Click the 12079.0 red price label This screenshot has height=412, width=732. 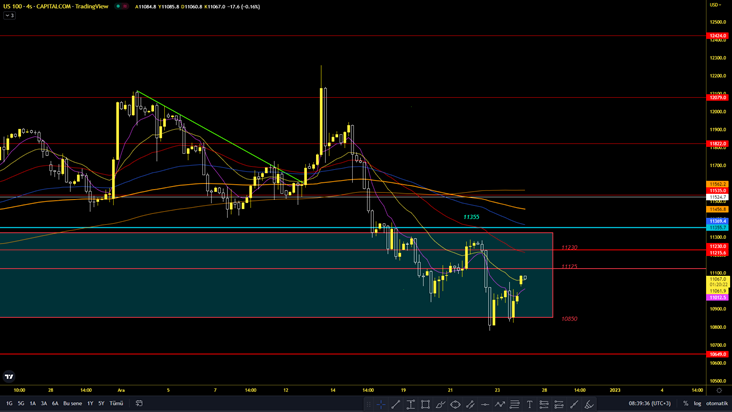tap(718, 98)
